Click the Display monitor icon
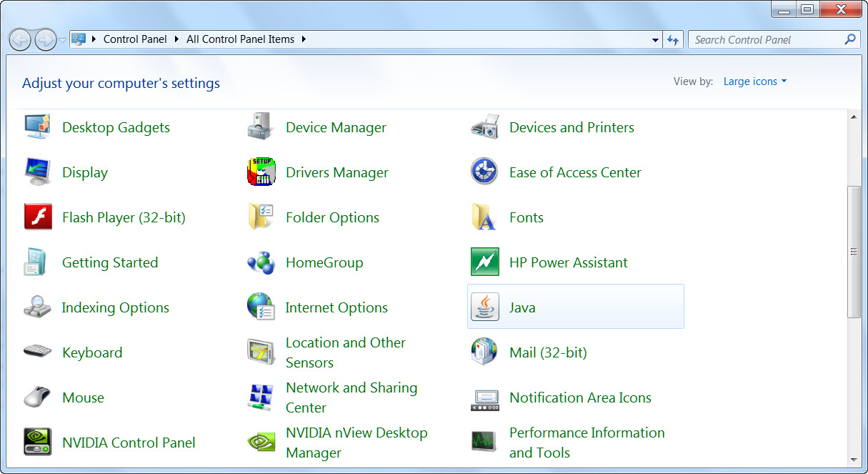Image resolution: width=868 pixels, height=474 pixels. [x=38, y=172]
